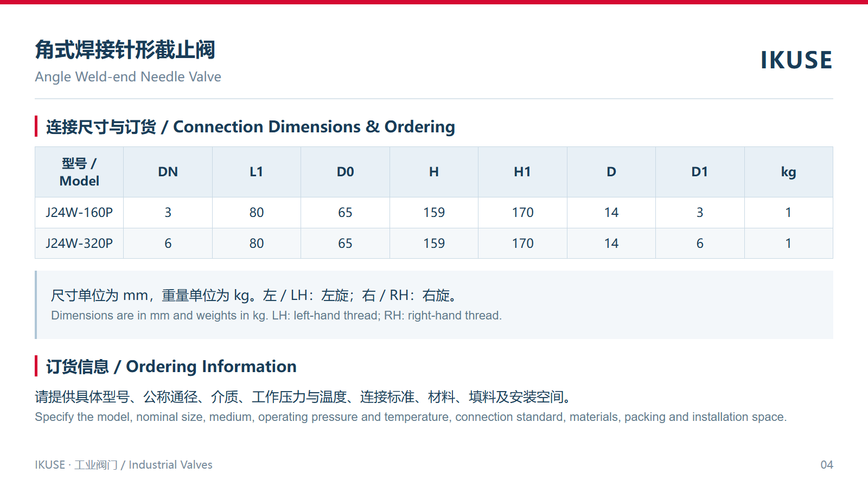The image size is (868, 486).
Task: Select the H value 159 in the J24W-160P row
Action: (x=434, y=213)
